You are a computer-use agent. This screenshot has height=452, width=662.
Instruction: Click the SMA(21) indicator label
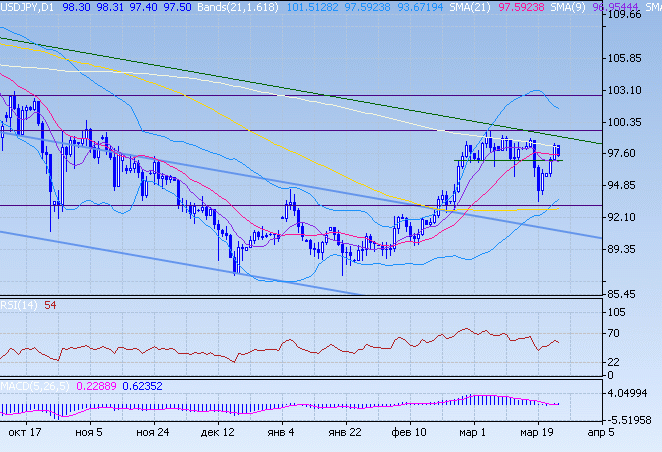[x=493, y=7]
